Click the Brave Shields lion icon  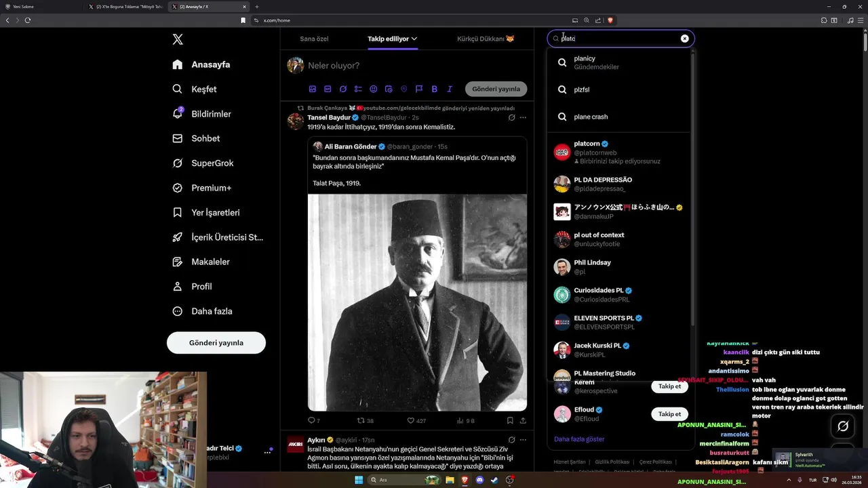pyautogui.click(x=610, y=20)
